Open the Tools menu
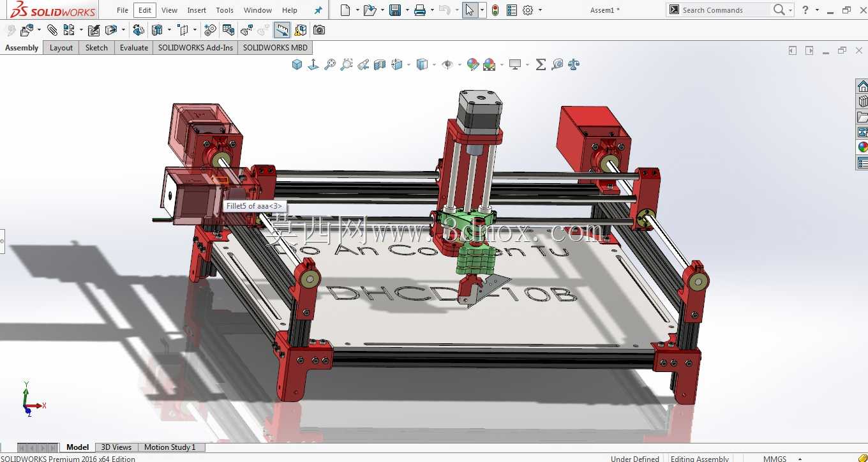This screenshot has height=462, width=868. [x=225, y=10]
